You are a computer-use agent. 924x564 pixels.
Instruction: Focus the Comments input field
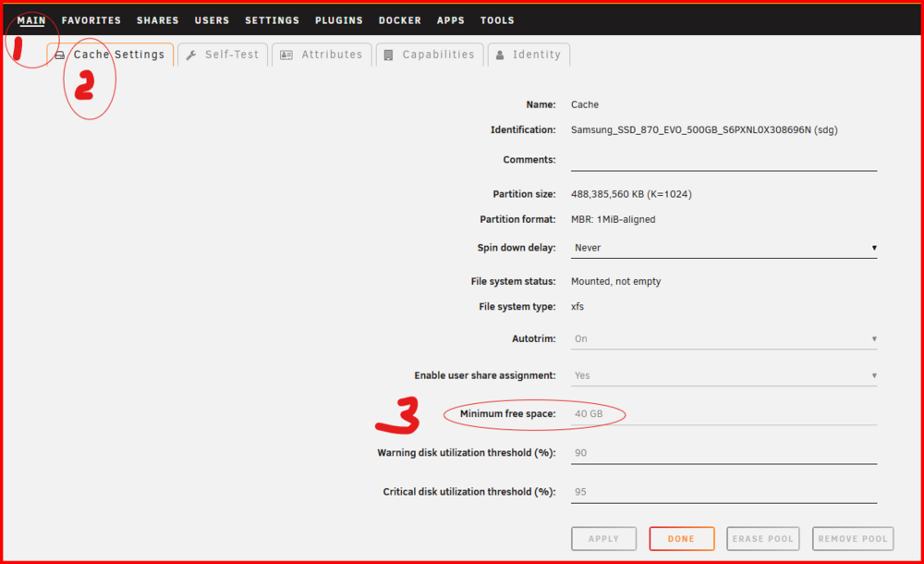point(723,160)
